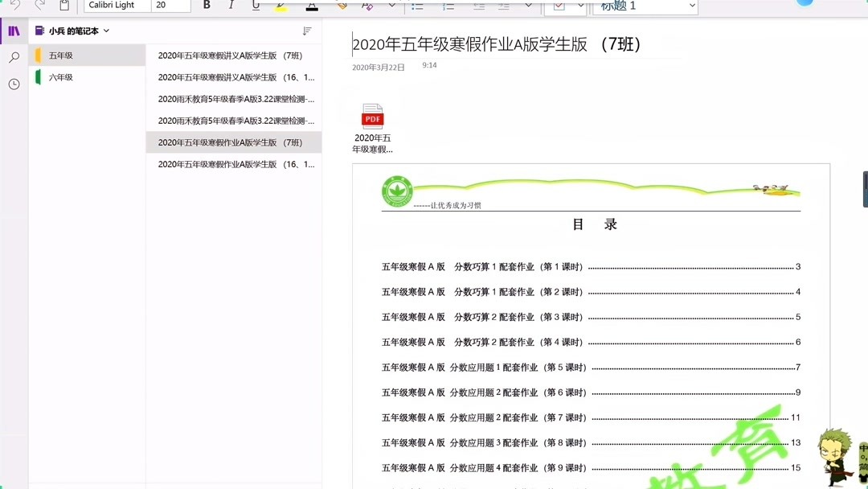This screenshot has height=489, width=868.
Task: Open the font color picker
Action: coord(311,5)
